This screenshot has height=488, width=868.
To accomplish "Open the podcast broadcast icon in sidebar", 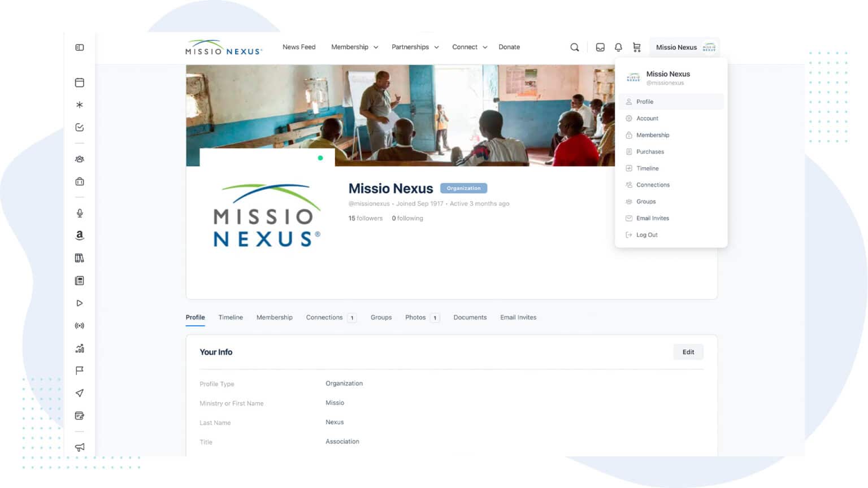I will click(x=80, y=325).
